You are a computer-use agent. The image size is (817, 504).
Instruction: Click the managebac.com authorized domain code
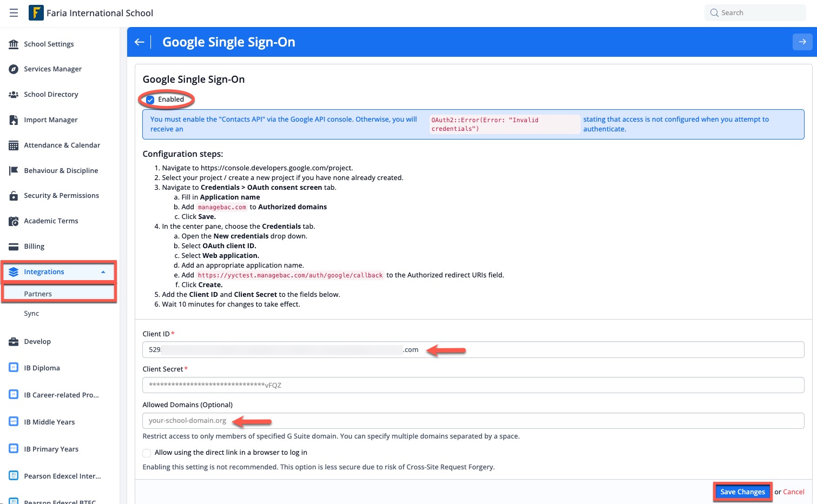pos(222,207)
